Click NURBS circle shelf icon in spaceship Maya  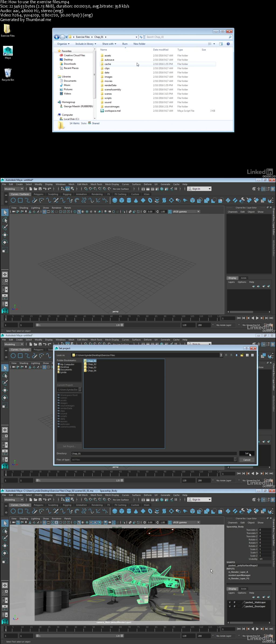pos(13,511)
